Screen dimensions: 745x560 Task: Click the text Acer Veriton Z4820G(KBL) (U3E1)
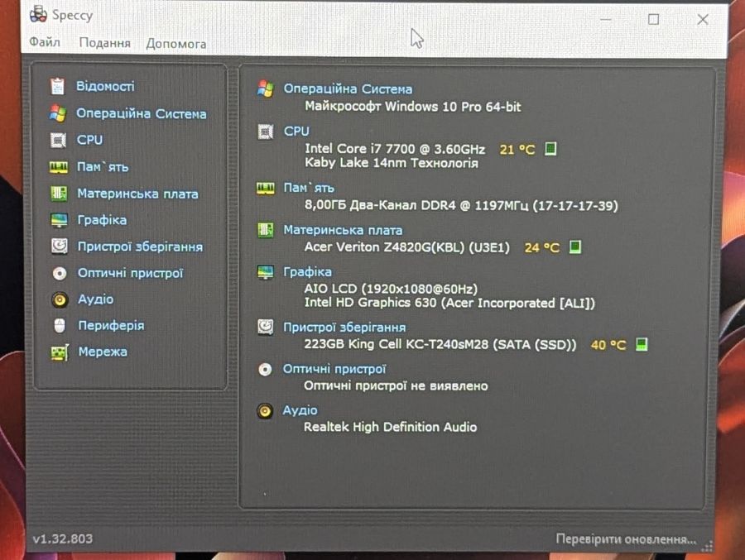pyautogui.click(x=406, y=247)
